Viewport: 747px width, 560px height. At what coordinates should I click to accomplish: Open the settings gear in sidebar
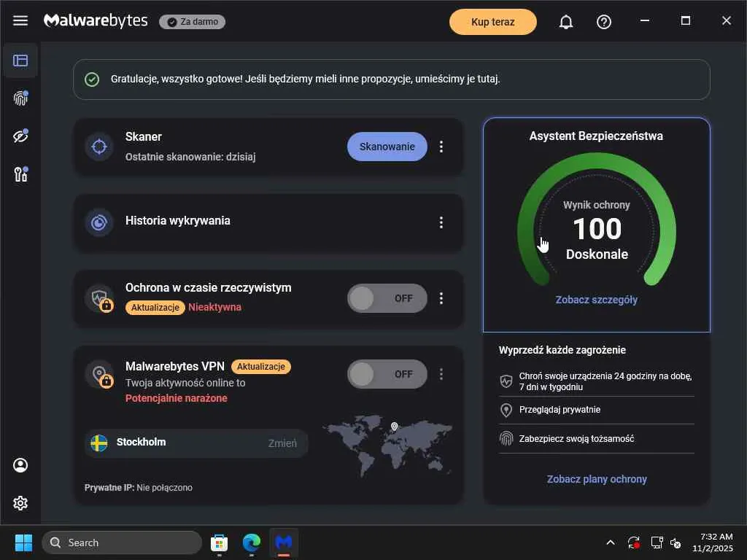pyautogui.click(x=20, y=503)
